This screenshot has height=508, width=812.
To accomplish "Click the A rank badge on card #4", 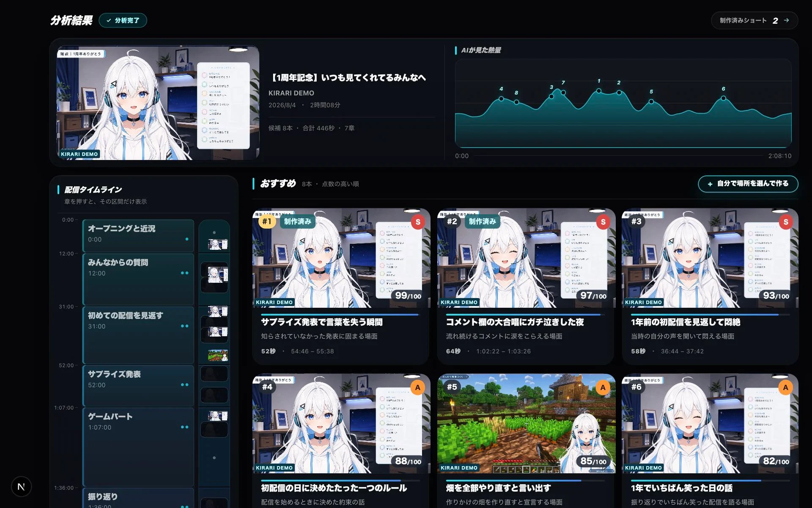I will tap(418, 387).
